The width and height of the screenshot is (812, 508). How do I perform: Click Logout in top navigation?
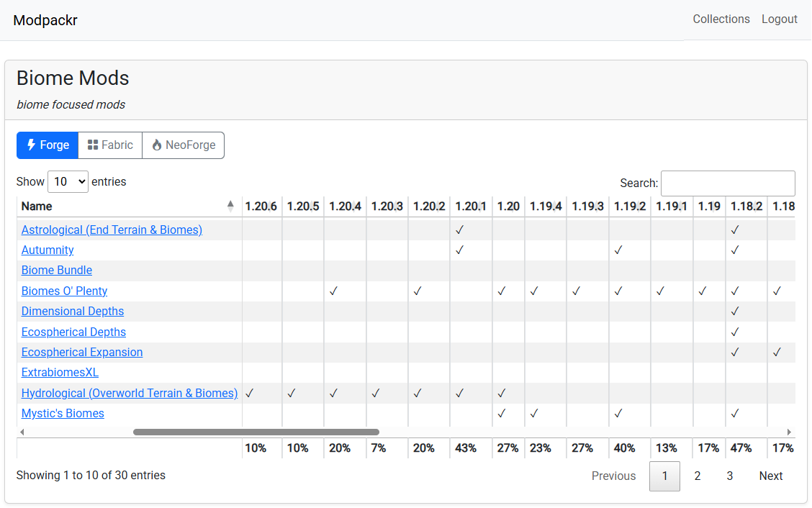pyautogui.click(x=780, y=19)
